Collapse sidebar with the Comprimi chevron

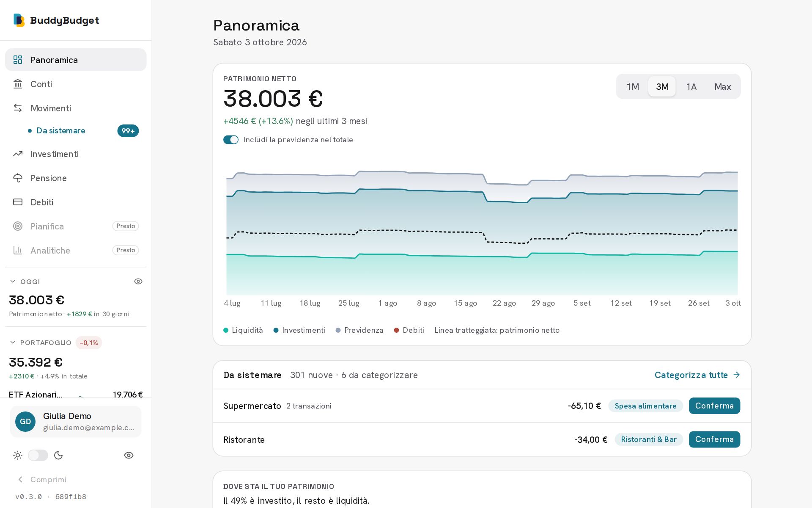20,479
